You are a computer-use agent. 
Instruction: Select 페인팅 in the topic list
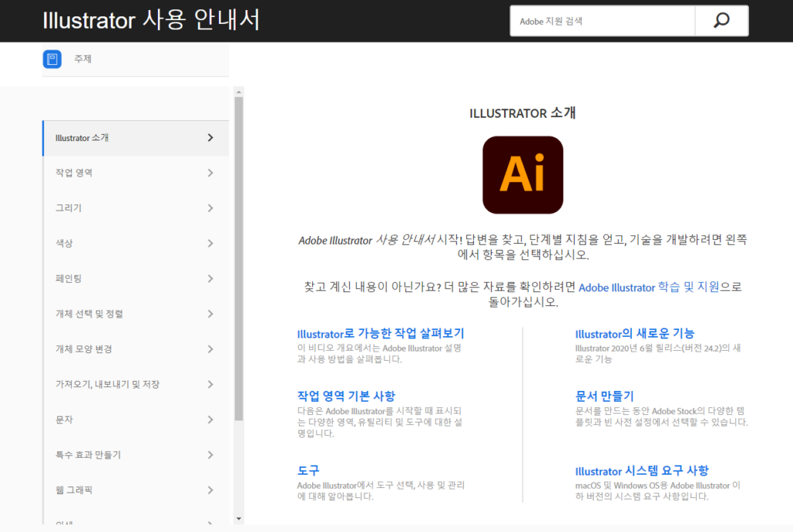tap(68, 279)
